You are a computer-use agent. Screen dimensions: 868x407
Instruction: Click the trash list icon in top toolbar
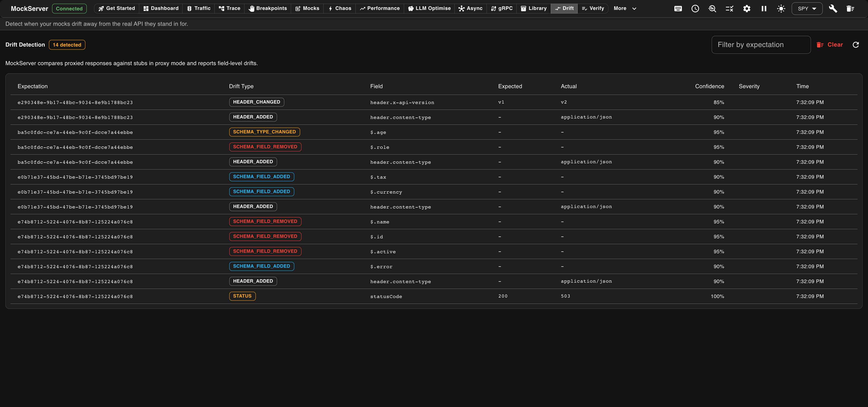coord(850,9)
